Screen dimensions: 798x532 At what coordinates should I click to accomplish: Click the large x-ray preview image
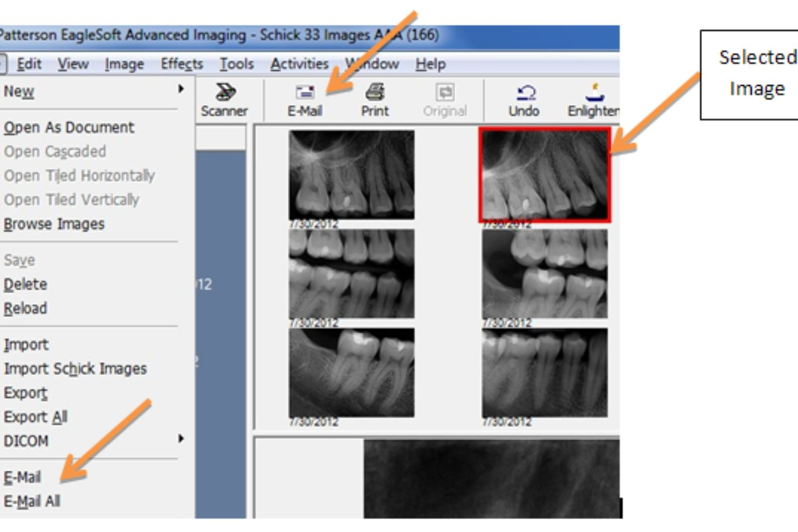[x=492, y=479]
